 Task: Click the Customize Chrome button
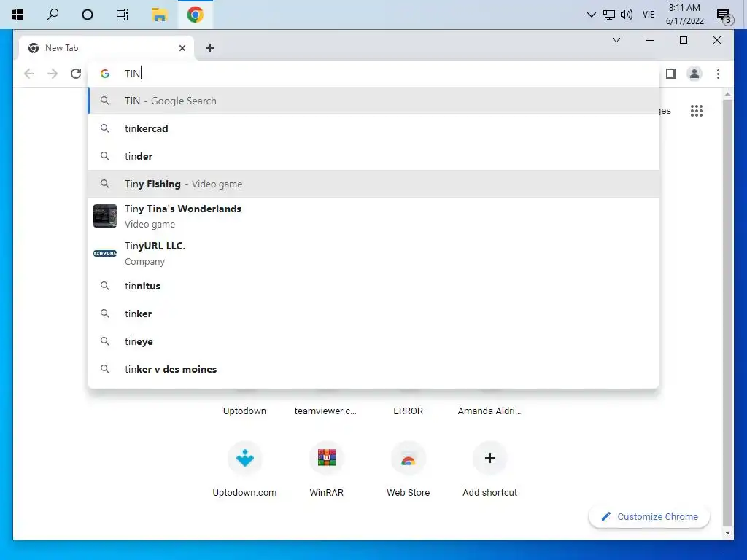(x=649, y=517)
